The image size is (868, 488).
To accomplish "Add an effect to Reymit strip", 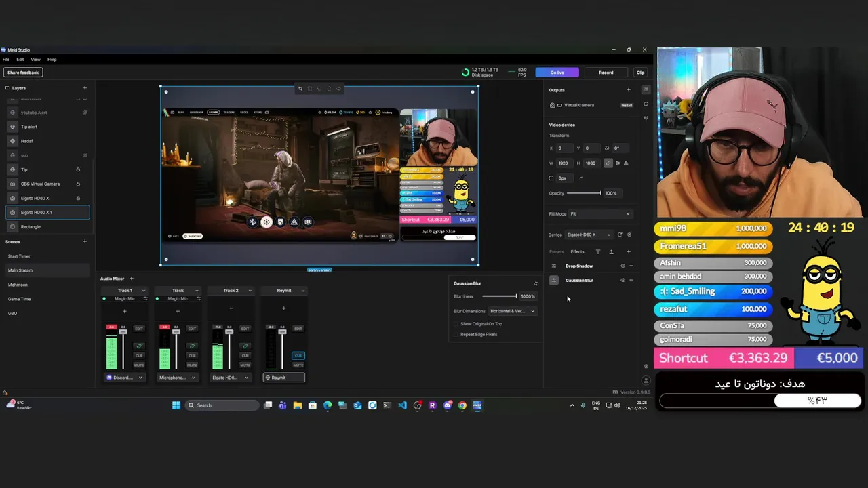I will coord(283,309).
